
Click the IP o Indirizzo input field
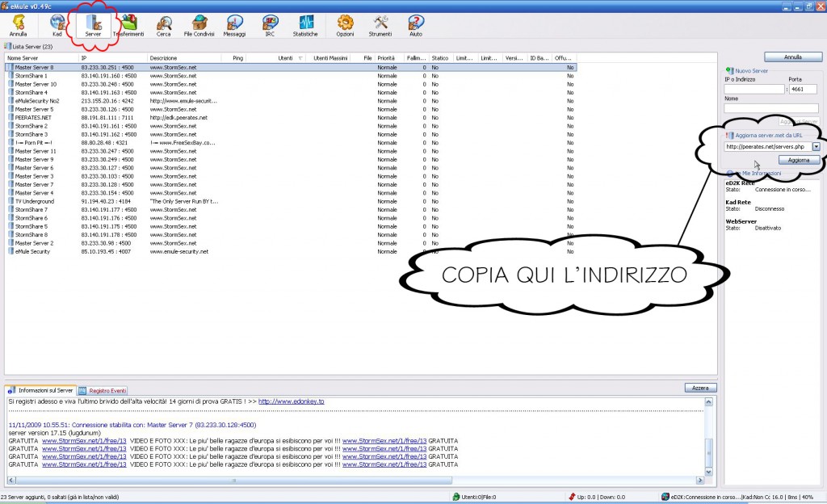point(754,89)
